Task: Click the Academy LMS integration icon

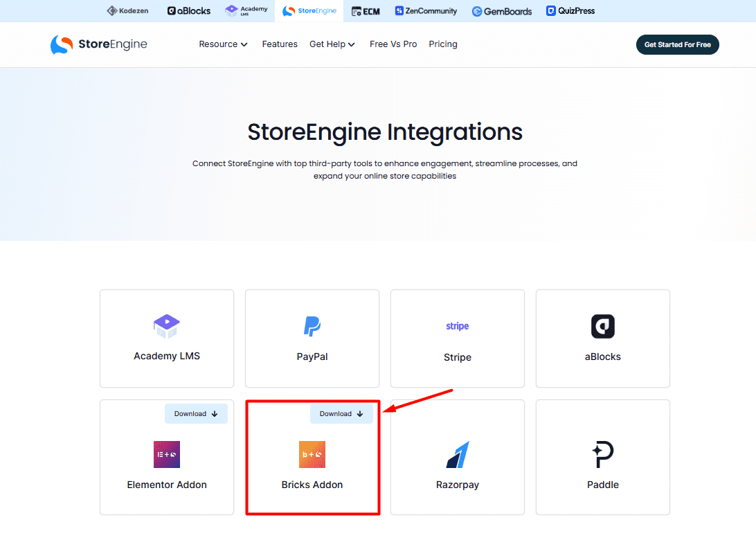Action: (x=166, y=326)
